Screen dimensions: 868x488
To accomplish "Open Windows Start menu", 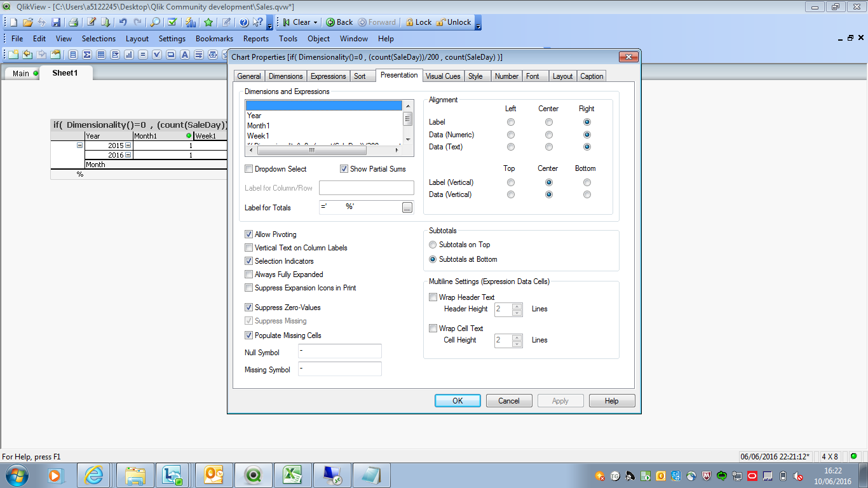I will point(17,475).
